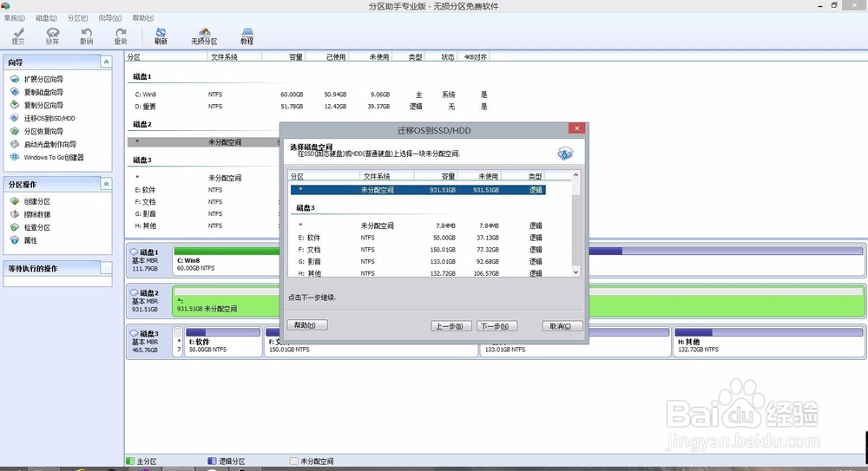Open the 教程 (tutorial) toolbar icon
Viewport: 868px width, 471px height.
(x=247, y=33)
